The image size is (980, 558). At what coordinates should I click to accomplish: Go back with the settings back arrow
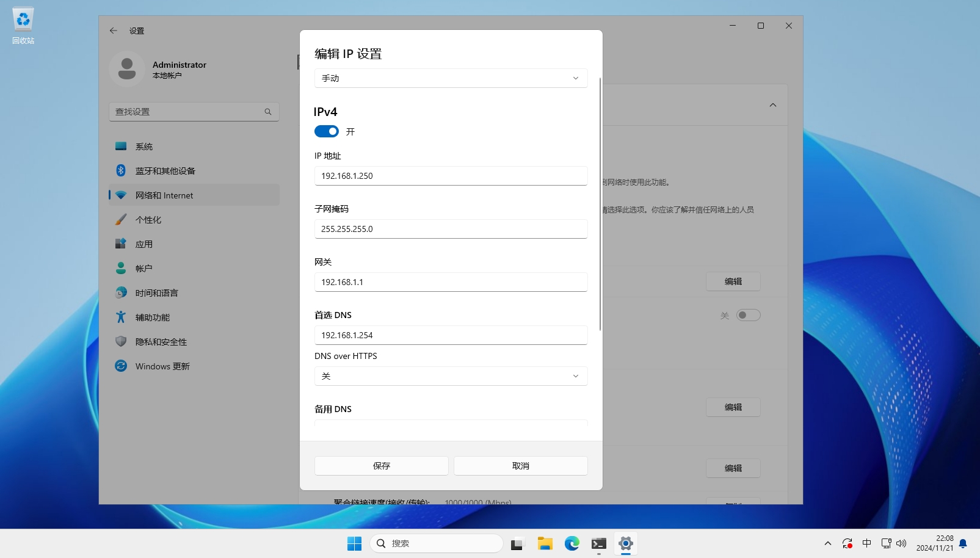pyautogui.click(x=114, y=31)
